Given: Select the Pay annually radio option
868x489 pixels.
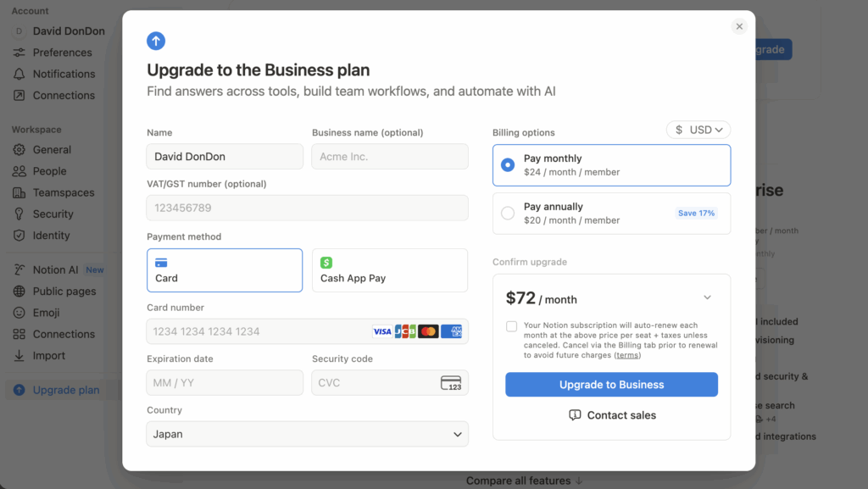Looking at the screenshot, I should click(x=508, y=214).
